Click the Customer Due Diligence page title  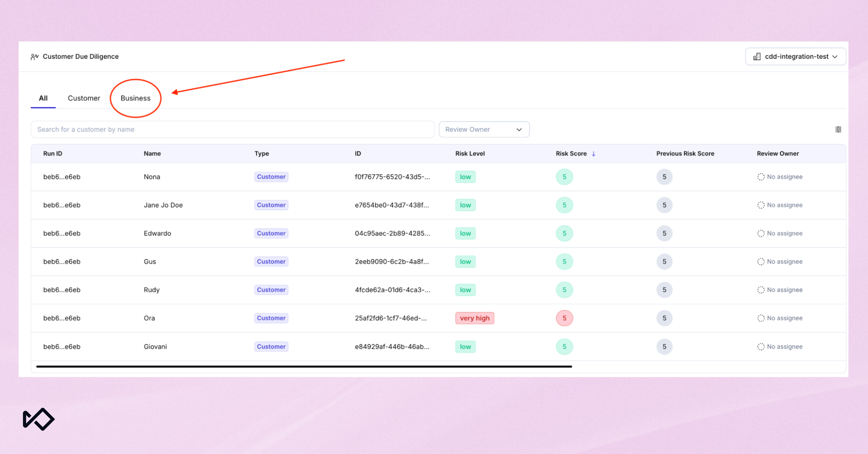(x=80, y=57)
